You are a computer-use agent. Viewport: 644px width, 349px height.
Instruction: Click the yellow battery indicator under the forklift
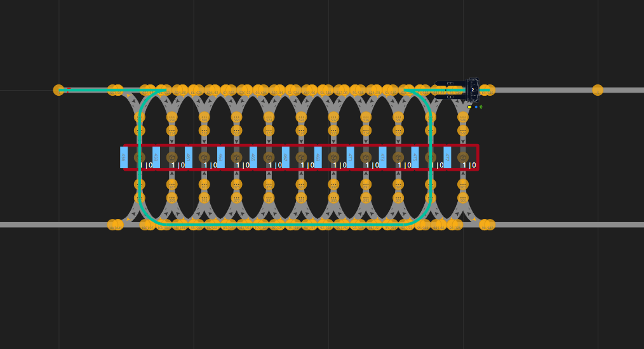coord(469,107)
